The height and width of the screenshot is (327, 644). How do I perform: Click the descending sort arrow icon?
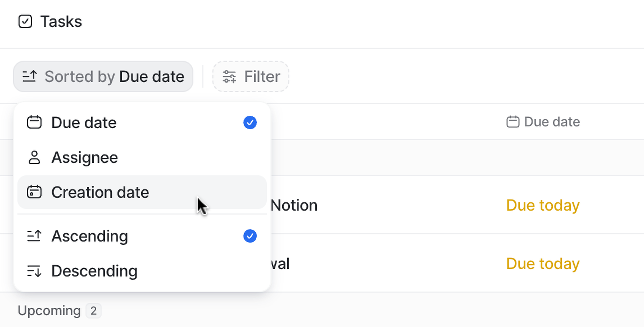click(34, 271)
